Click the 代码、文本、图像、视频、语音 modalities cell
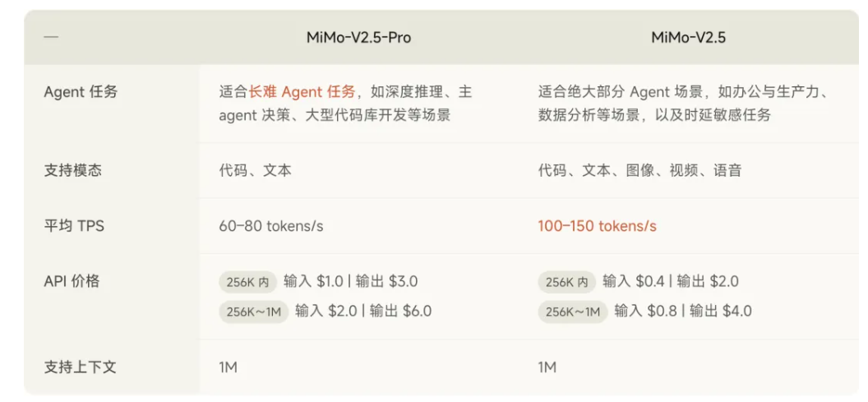868x402 pixels. [x=639, y=171]
